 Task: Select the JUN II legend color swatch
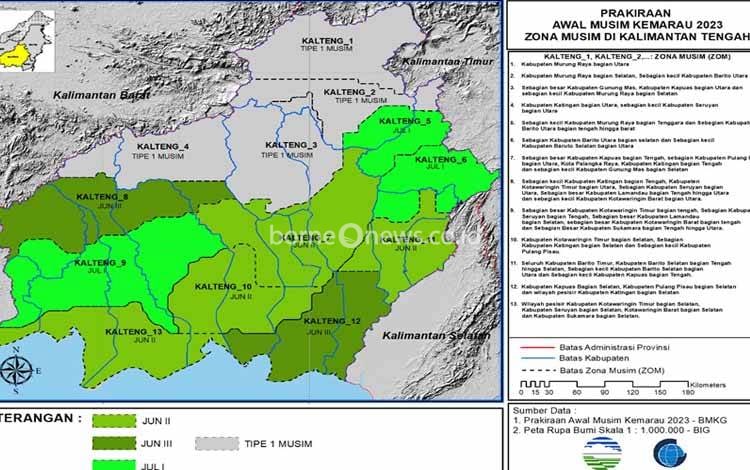click(x=114, y=421)
